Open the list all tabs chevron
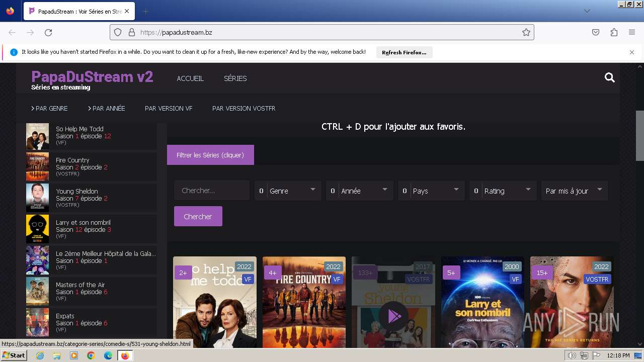 (587, 11)
